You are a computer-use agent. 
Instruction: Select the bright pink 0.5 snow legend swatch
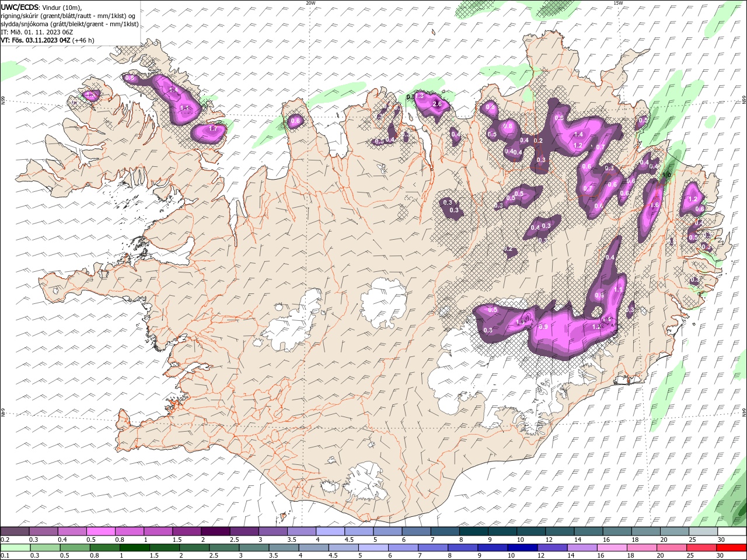[x=100, y=531]
